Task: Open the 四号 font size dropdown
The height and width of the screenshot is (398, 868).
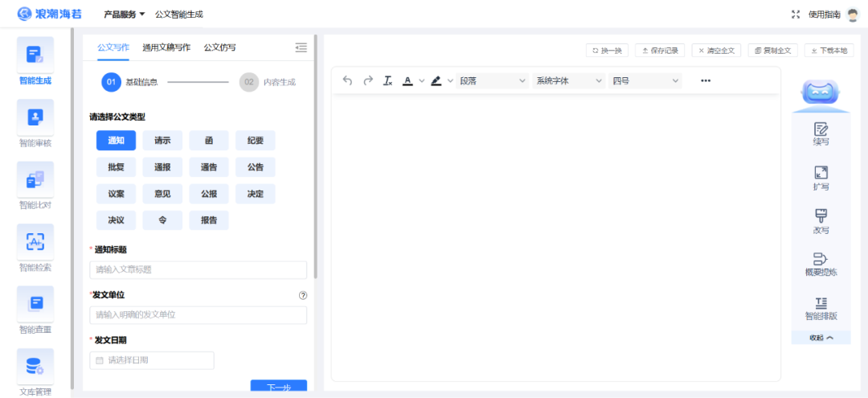Action: coord(645,81)
